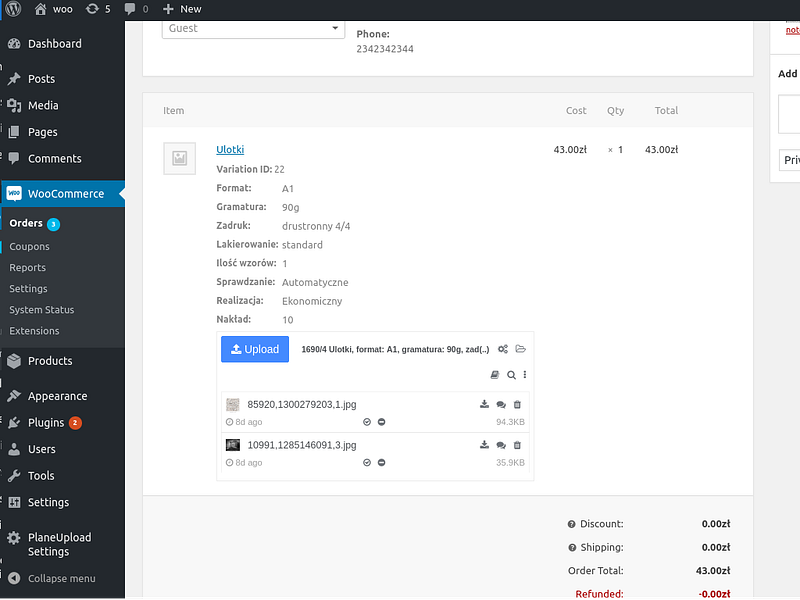
Task: Open the Products menu in the sidebar
Action: [x=50, y=361]
